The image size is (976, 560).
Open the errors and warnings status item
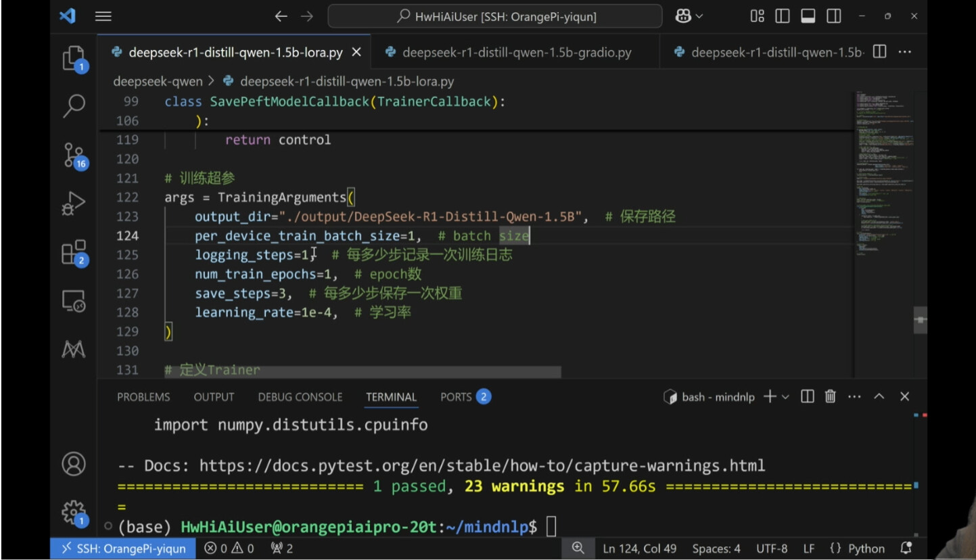tap(229, 549)
